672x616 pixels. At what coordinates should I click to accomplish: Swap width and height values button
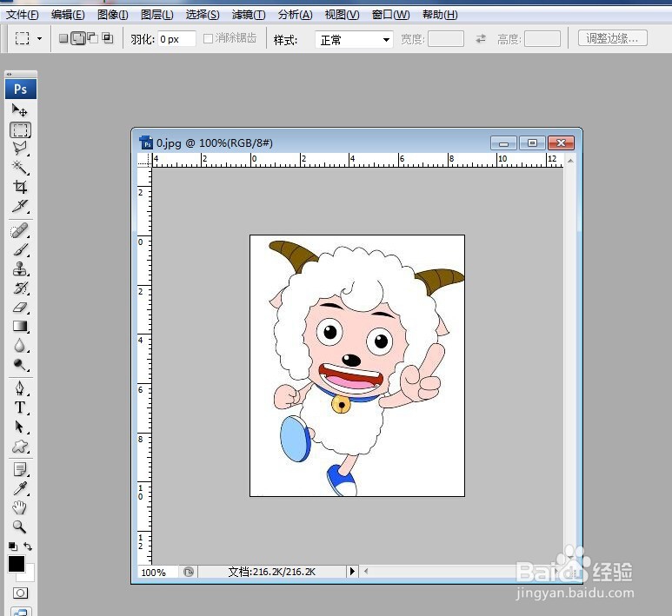pos(481,38)
